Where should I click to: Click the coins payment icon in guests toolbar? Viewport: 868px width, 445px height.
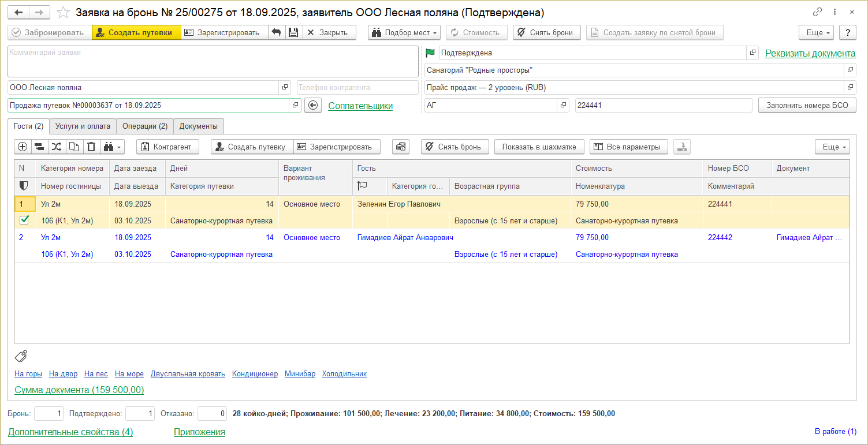pos(400,147)
